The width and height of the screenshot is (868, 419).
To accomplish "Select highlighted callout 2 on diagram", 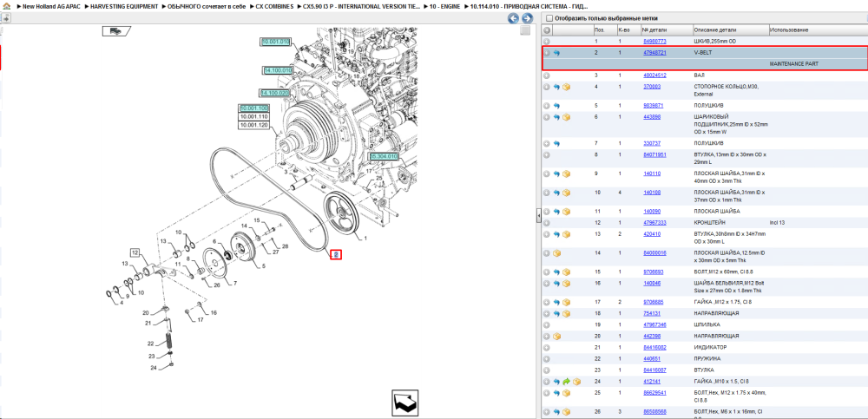I will pyautogui.click(x=335, y=255).
